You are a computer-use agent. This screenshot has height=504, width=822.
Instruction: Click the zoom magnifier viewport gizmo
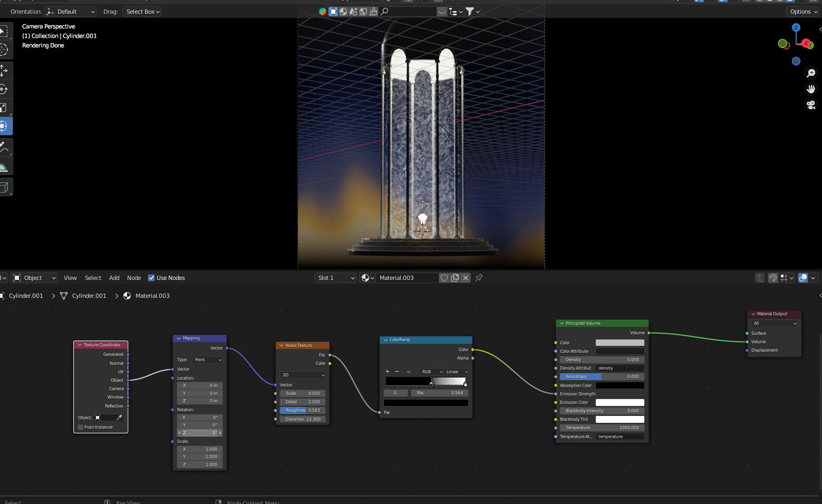pyautogui.click(x=811, y=73)
